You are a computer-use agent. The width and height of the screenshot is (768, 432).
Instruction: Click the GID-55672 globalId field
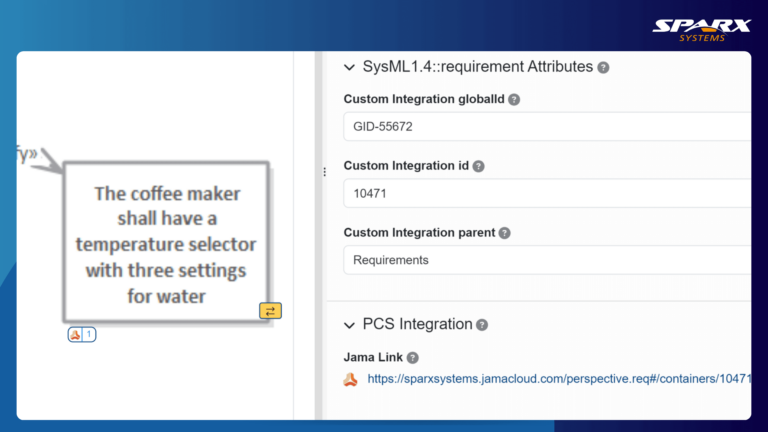pos(547,126)
